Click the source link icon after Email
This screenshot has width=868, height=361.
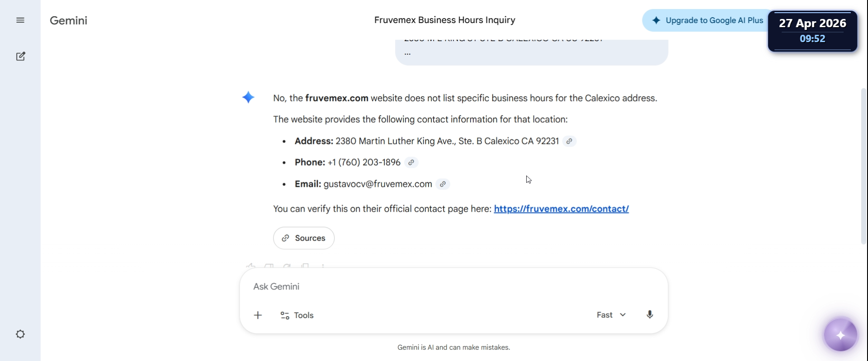(443, 184)
